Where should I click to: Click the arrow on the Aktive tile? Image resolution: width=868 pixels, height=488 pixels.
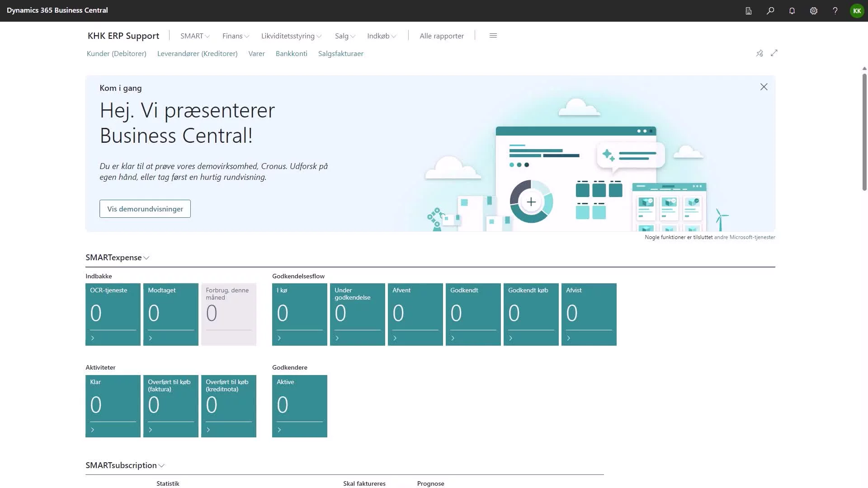[x=279, y=430]
